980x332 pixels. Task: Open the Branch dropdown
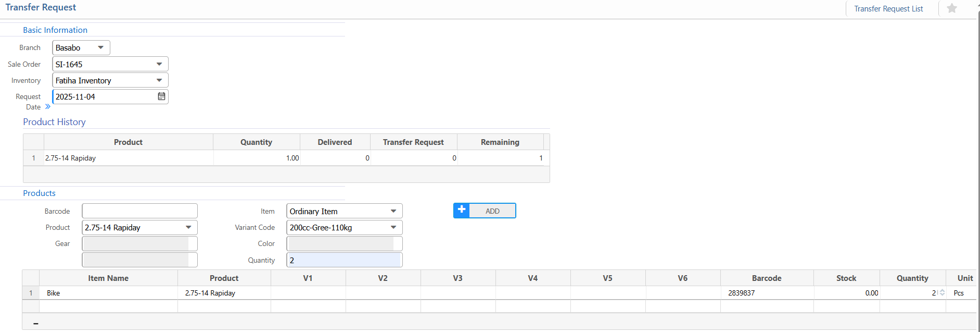[x=100, y=47]
